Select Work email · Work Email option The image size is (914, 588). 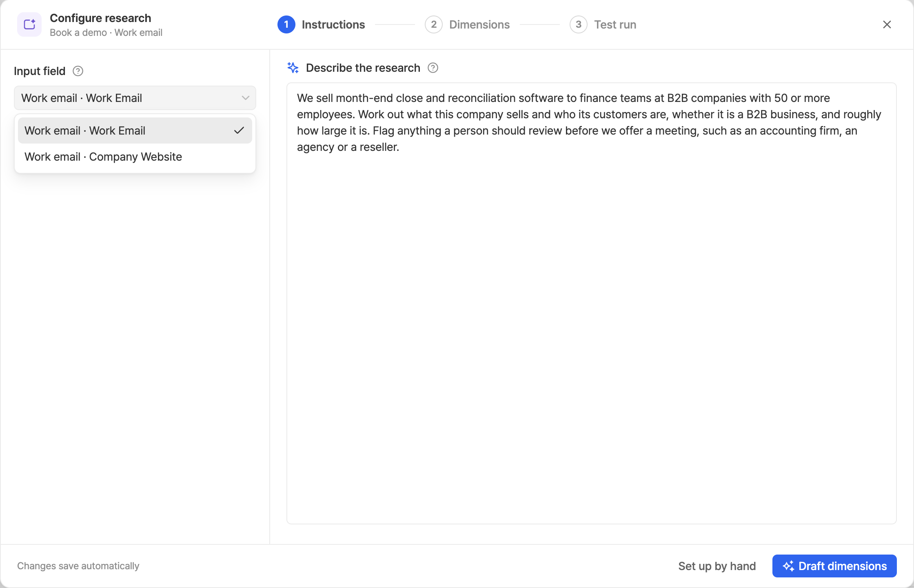point(135,130)
